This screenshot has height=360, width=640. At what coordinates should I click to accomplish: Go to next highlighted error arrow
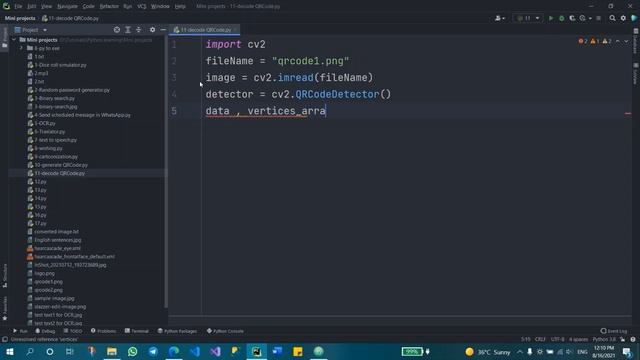[626, 41]
